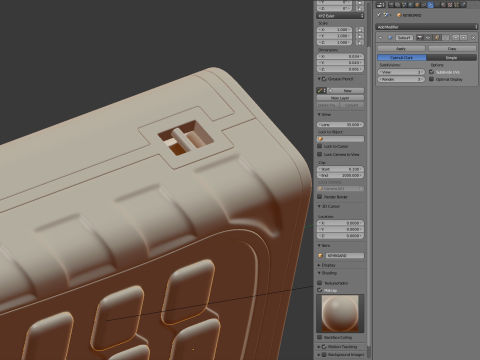Enable Render Border checkbox

[x=319, y=197]
